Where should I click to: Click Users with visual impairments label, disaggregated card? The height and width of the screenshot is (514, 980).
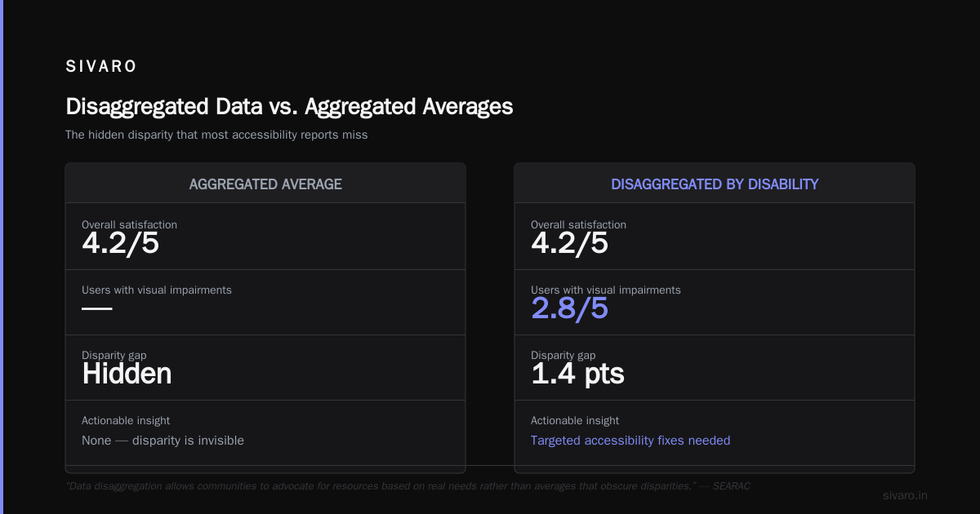pyautogui.click(x=605, y=290)
